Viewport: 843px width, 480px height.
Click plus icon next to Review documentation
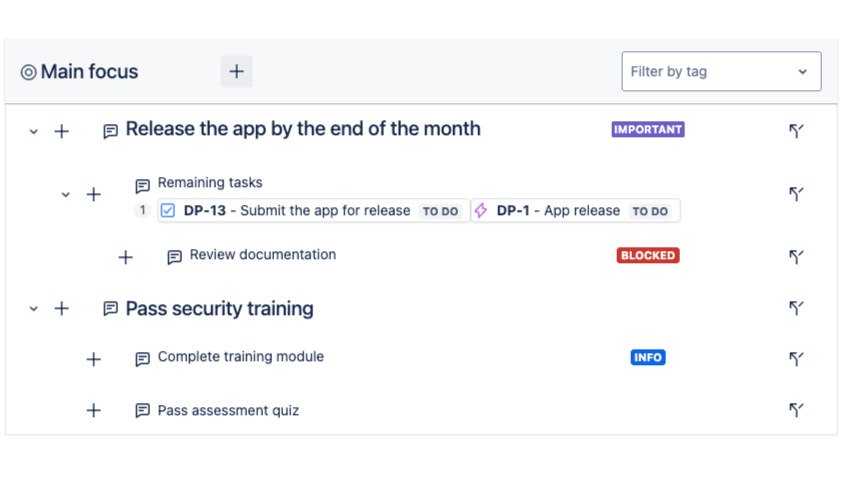click(126, 257)
